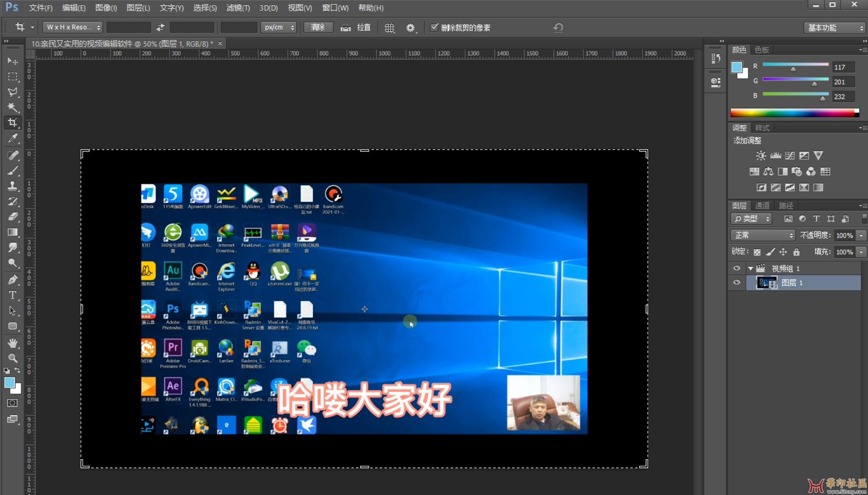868x495 pixels.
Task: Hide the 图层 1 layer
Action: click(x=737, y=282)
